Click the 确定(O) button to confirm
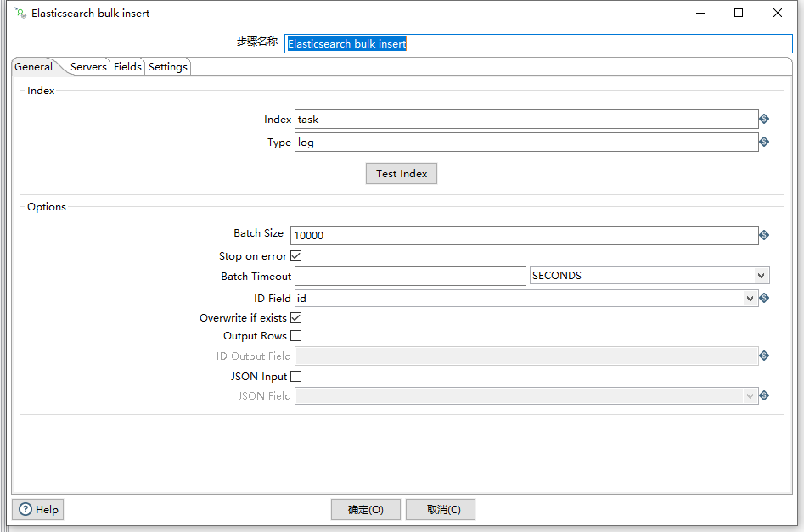The image size is (804, 532). 365,509
